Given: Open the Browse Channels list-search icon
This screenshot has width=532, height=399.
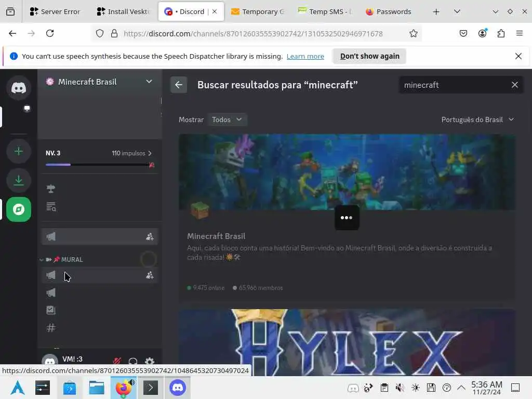Looking at the screenshot, I should coord(51,207).
